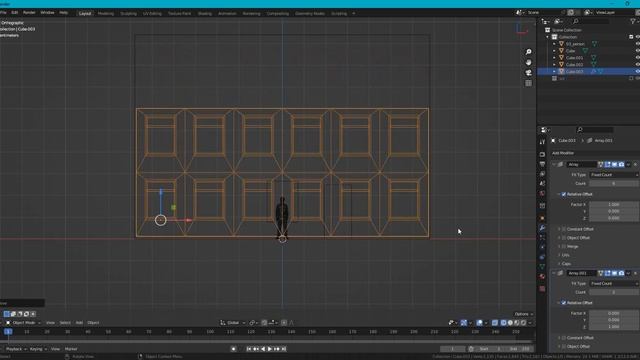Open the Array modifier extra options chevron
Image resolution: width=640 pixels, height=360 pixels.
629,164
